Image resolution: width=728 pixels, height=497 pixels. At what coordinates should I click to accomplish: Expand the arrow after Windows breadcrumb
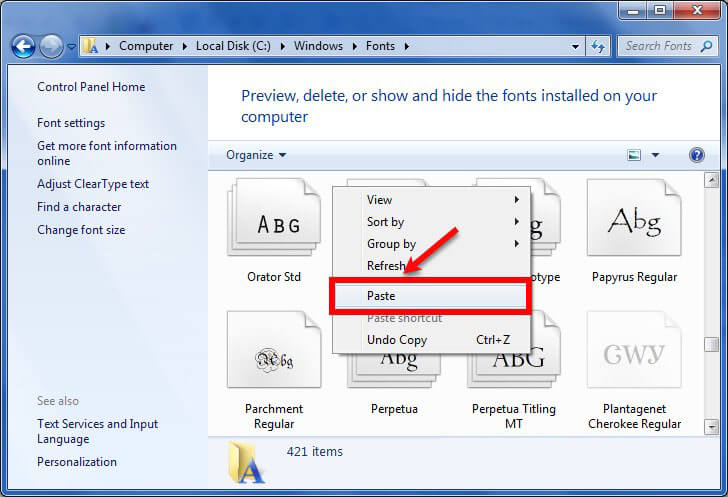(x=355, y=46)
